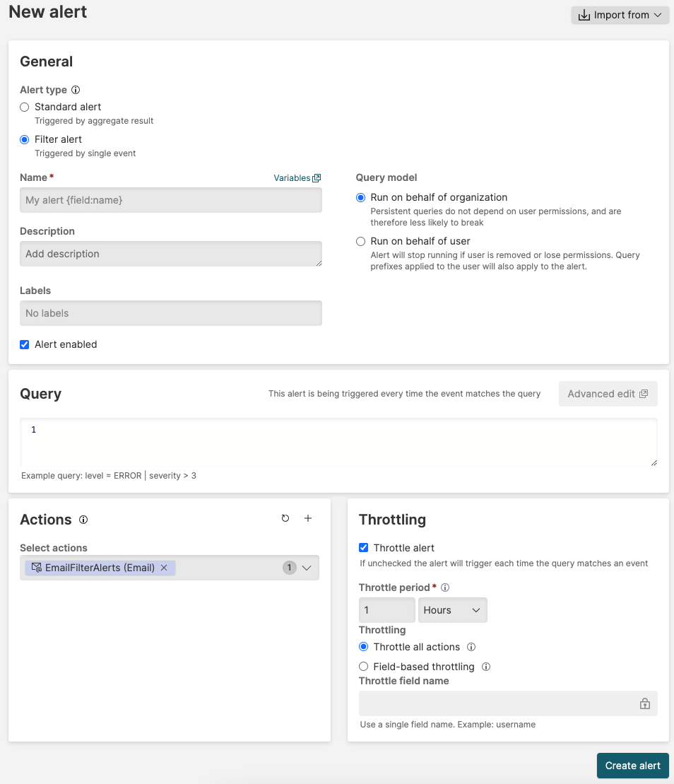
Task: Select Run on behalf of user
Action: 360,241
